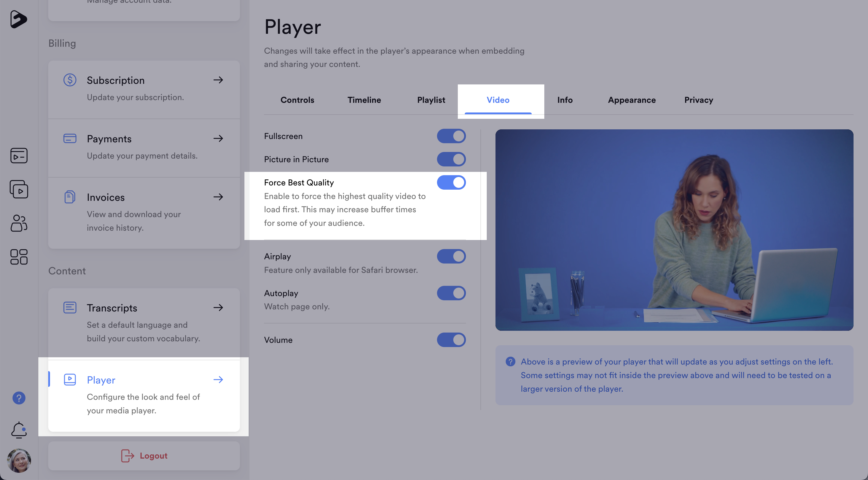
Task: Click the Logout button
Action: pyautogui.click(x=144, y=456)
